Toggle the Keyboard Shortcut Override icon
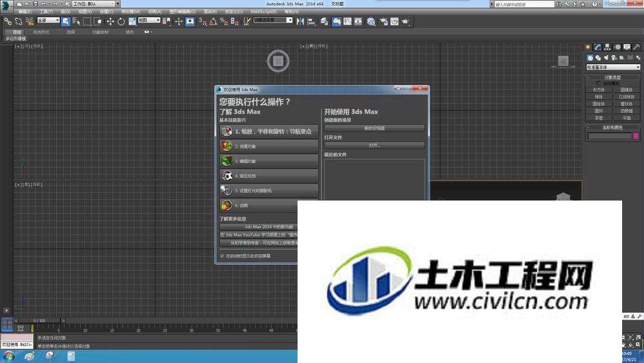The width and height of the screenshot is (644, 363). [190, 21]
